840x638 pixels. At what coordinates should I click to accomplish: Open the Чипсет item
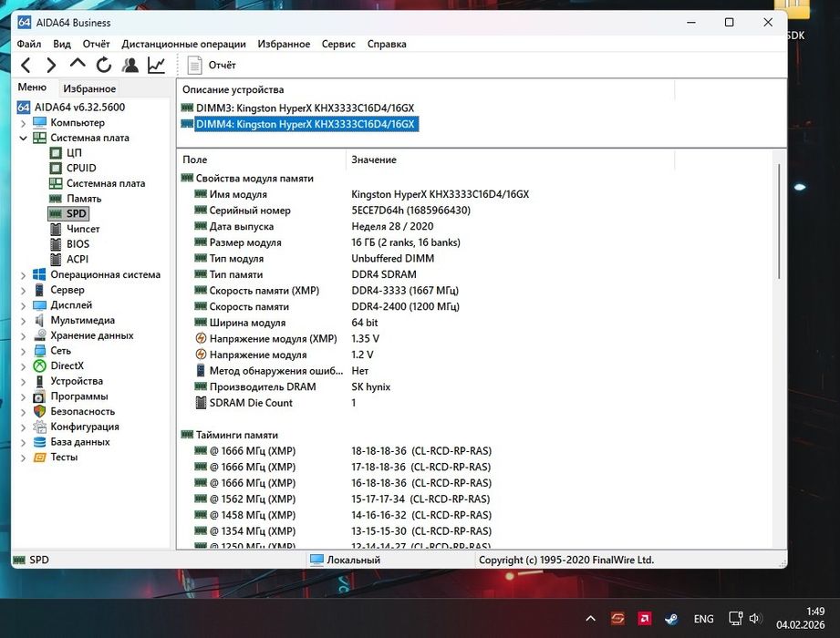tap(83, 229)
